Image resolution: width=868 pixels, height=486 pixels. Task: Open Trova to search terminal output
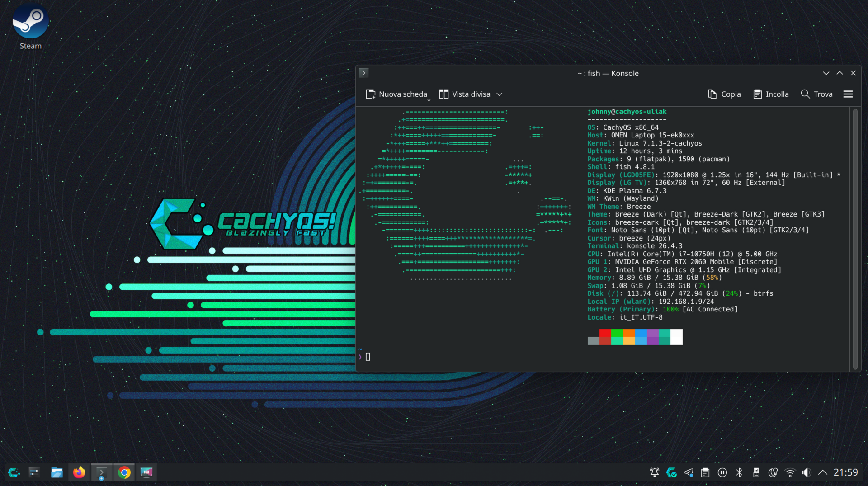click(816, 94)
